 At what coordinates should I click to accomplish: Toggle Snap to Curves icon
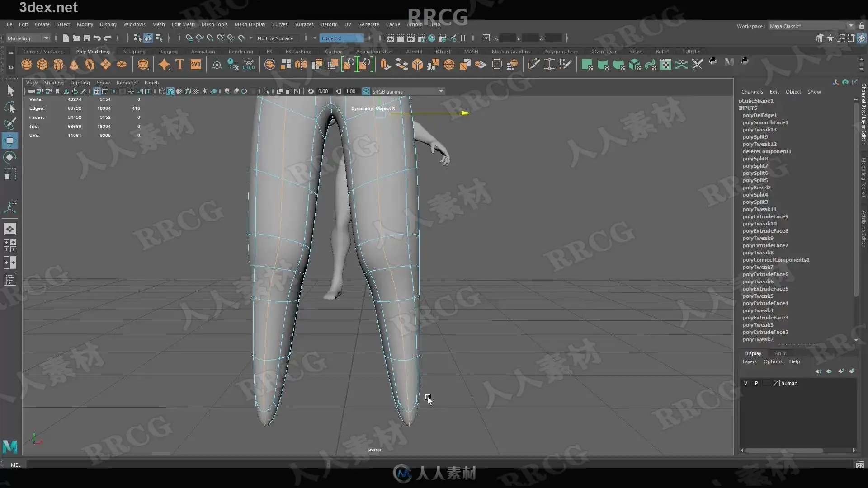[199, 38]
